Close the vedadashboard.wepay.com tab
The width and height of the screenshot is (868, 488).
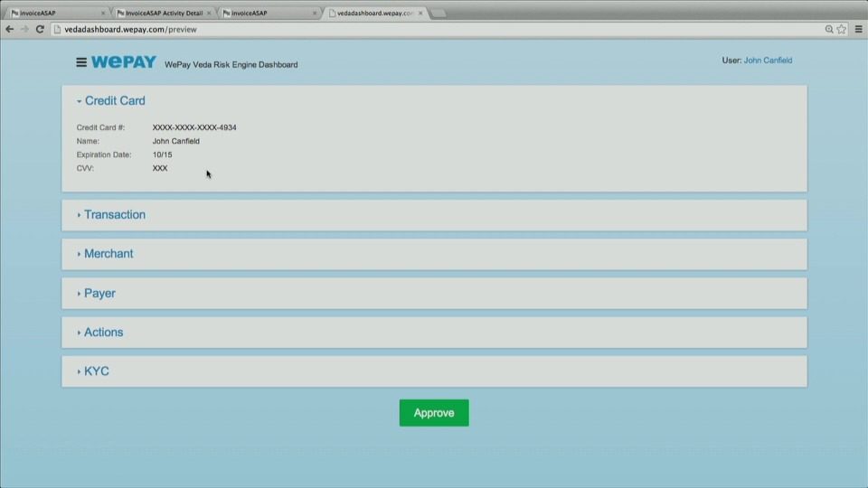pyautogui.click(x=420, y=13)
